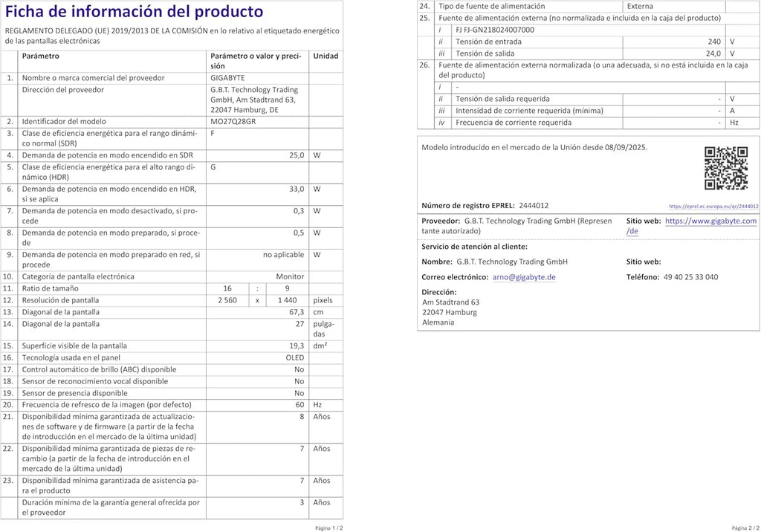Click the 'dm²' unit in the surface row
Screen dimensions: 761x532
[320, 346]
